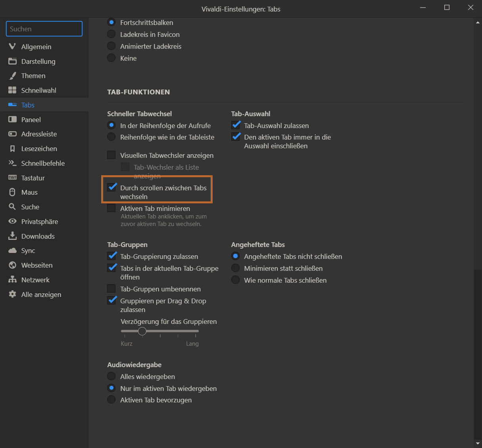Uncheck Tab-Gruppierung zulassen

click(111, 256)
